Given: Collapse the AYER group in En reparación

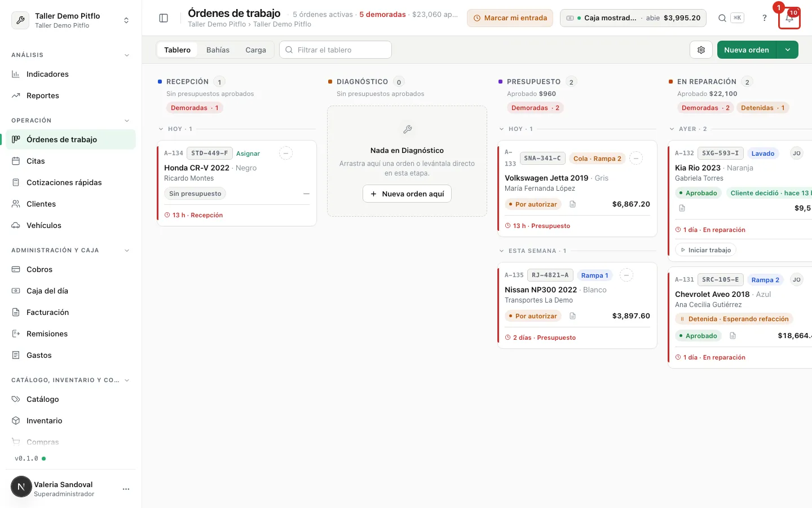Looking at the screenshot, I should point(672,129).
